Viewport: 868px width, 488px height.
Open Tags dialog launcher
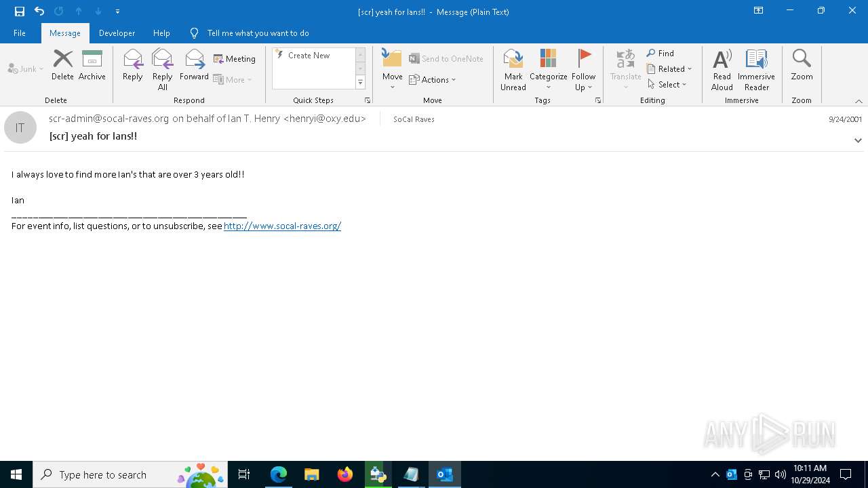pos(598,100)
